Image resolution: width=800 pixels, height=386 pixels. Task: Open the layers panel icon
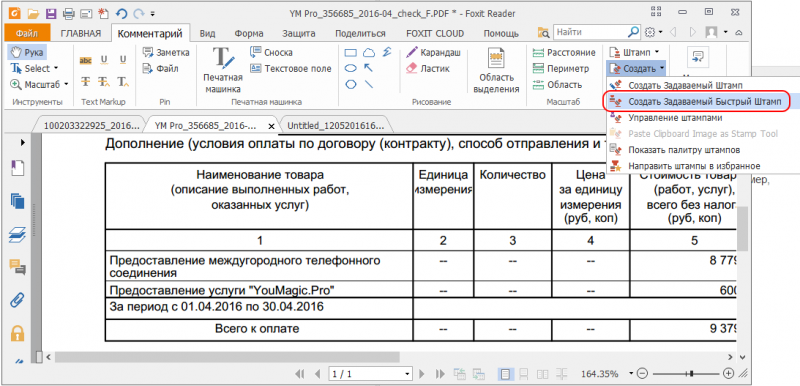coord(17,235)
